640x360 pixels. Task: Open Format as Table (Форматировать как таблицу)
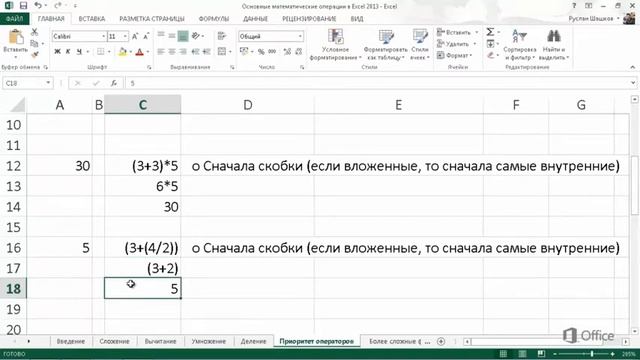coord(385,44)
